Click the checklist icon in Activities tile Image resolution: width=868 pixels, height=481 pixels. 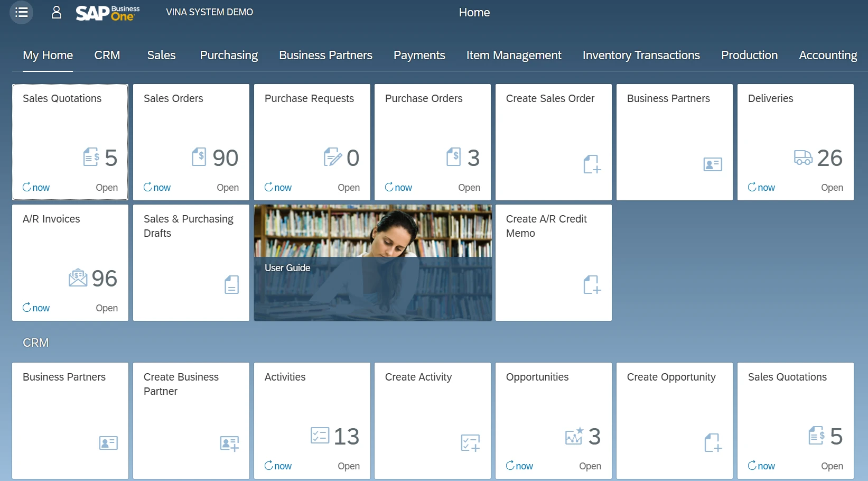pos(320,436)
